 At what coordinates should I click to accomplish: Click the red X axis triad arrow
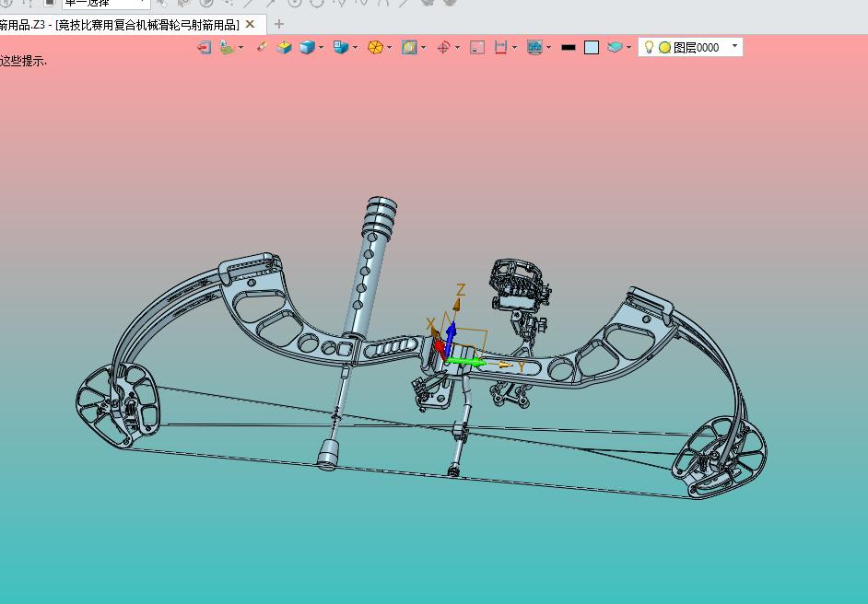(439, 348)
